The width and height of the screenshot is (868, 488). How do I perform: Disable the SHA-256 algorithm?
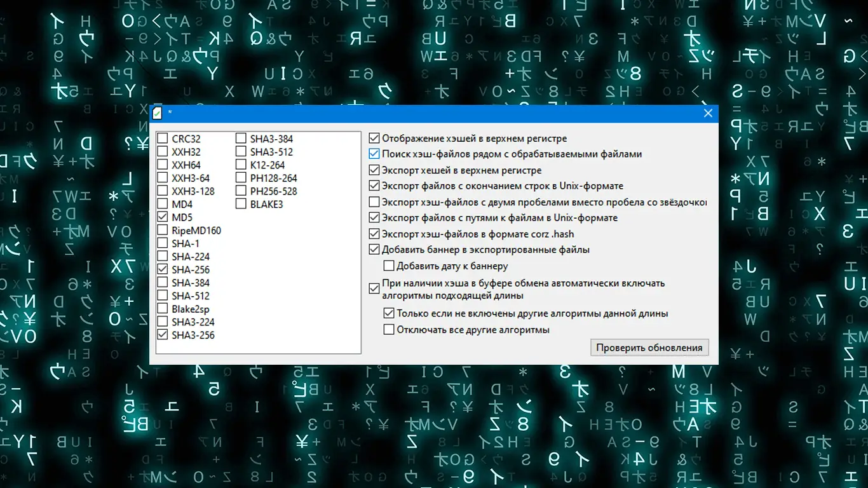coord(163,270)
